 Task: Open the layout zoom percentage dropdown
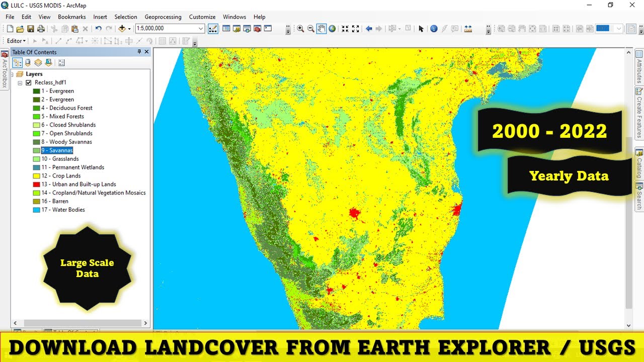coord(618,29)
